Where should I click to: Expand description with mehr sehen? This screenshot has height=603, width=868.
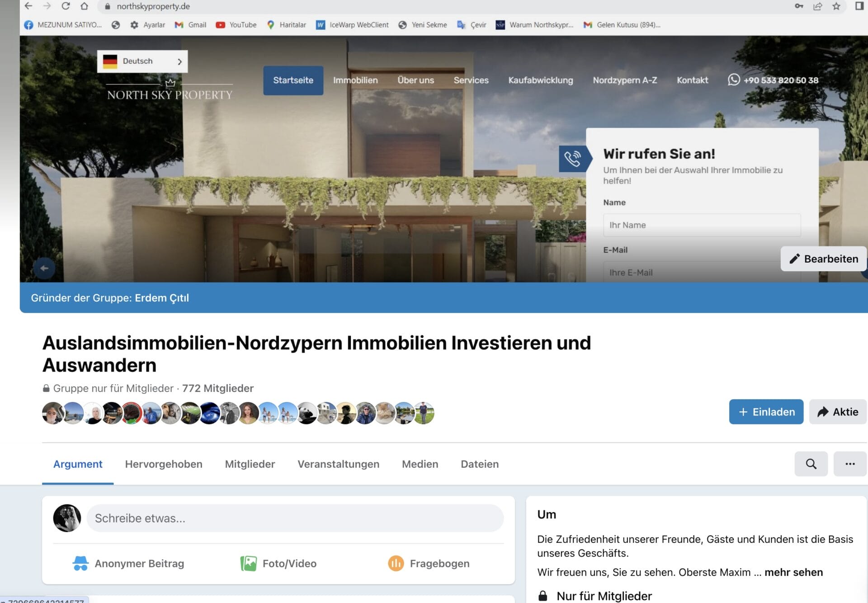pyautogui.click(x=793, y=572)
